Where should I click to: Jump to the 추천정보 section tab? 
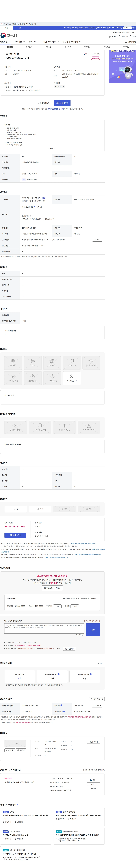coord(126,47)
